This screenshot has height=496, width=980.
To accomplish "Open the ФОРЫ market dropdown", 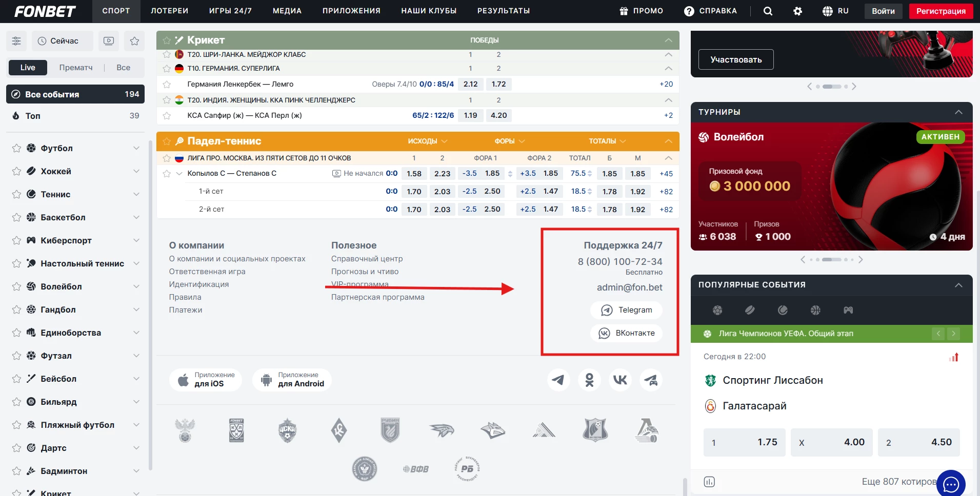I will pyautogui.click(x=510, y=141).
